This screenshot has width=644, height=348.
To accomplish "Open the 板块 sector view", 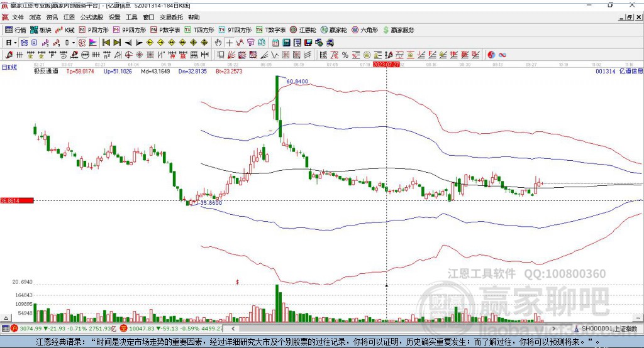I will point(41,30).
